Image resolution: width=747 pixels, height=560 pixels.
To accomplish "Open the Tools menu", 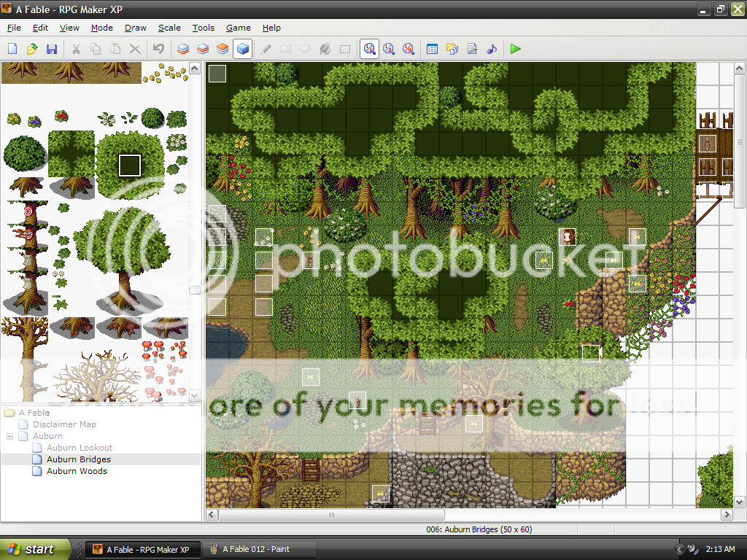I will (x=203, y=28).
